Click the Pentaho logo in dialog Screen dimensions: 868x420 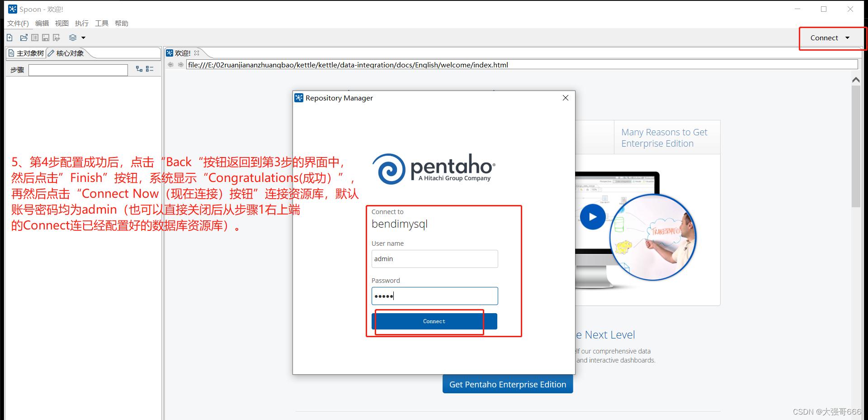point(434,168)
